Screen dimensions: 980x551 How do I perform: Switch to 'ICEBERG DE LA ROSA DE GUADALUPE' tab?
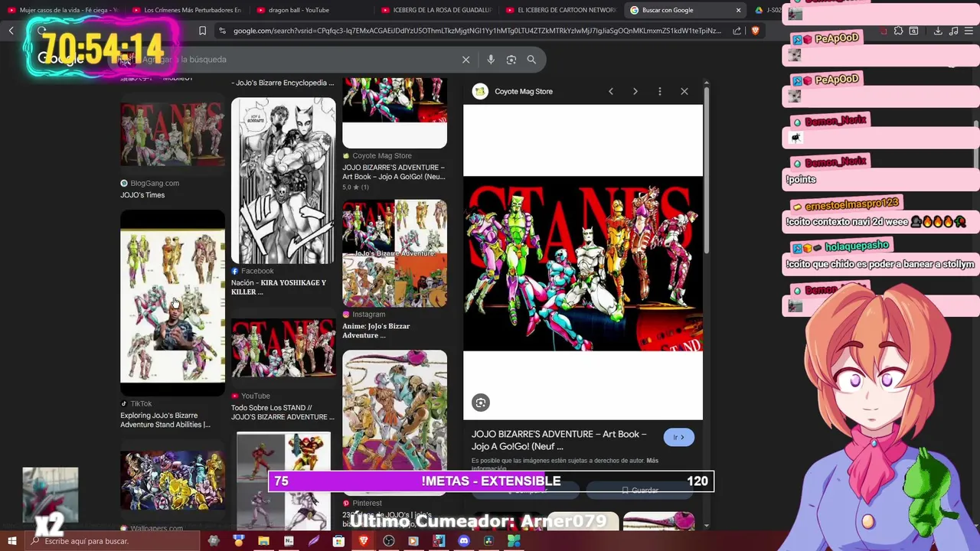[435, 10]
